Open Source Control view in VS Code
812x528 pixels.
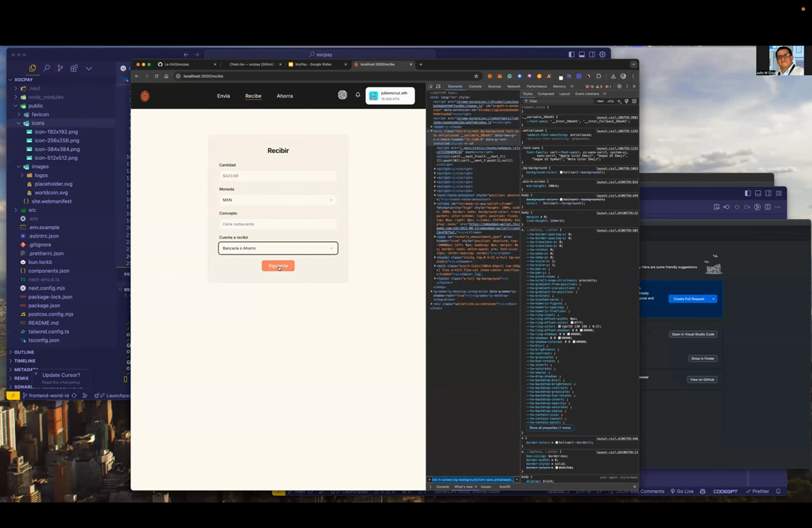[60, 68]
